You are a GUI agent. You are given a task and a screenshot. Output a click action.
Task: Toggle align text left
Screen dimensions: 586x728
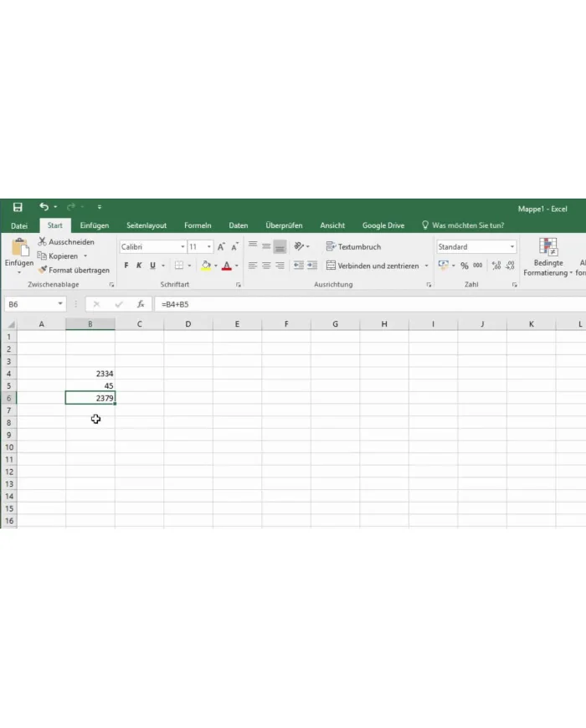[253, 266]
